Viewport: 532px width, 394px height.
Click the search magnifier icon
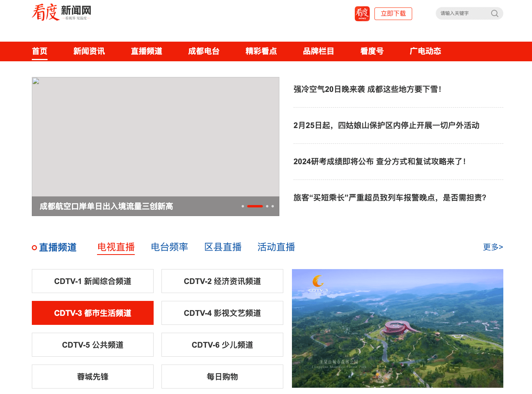(x=494, y=14)
